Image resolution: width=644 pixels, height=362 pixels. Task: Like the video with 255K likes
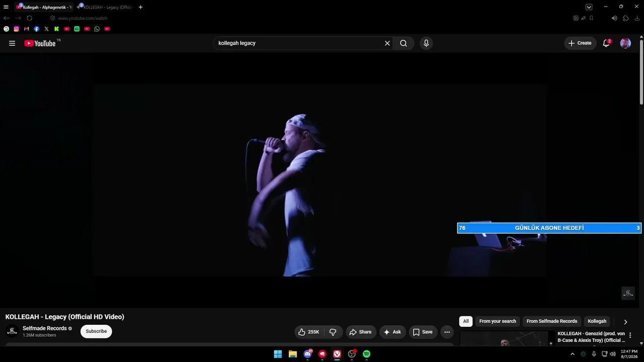click(309, 332)
